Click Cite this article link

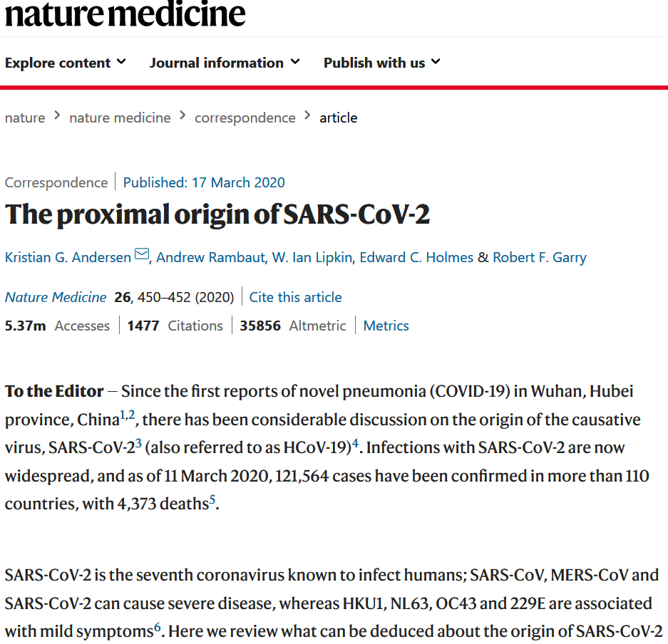[x=295, y=297]
